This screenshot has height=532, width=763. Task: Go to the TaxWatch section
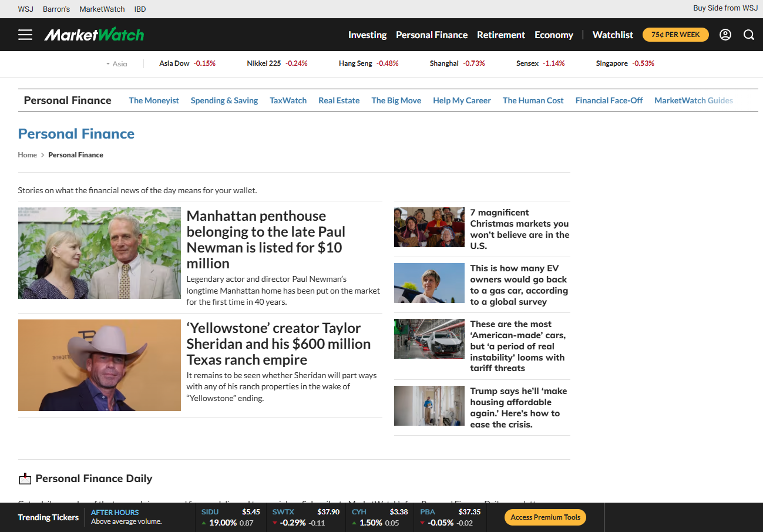(x=288, y=100)
